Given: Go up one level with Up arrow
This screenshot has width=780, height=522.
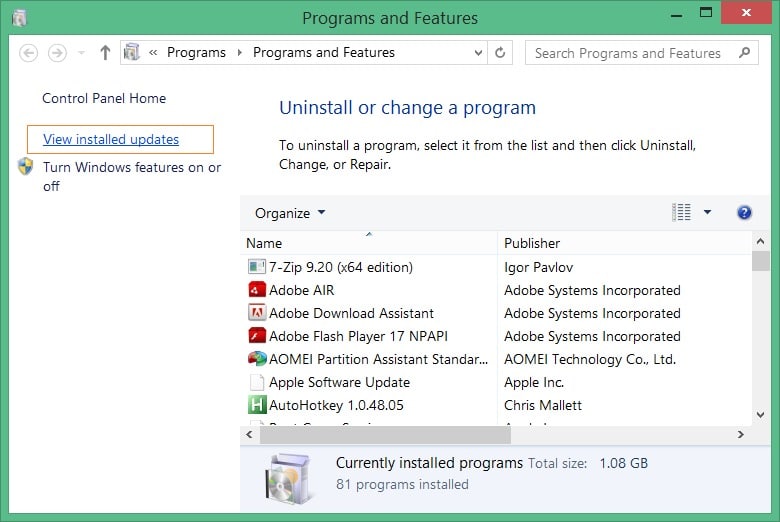Looking at the screenshot, I should [x=105, y=53].
